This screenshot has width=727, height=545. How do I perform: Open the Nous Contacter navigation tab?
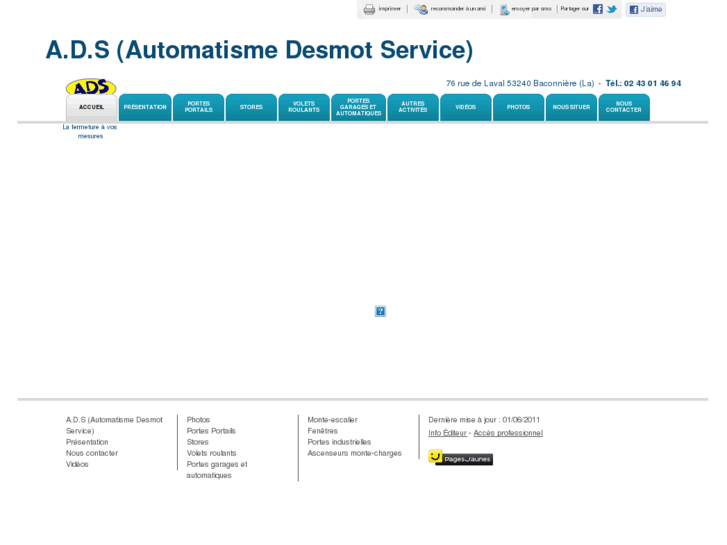coord(624,107)
